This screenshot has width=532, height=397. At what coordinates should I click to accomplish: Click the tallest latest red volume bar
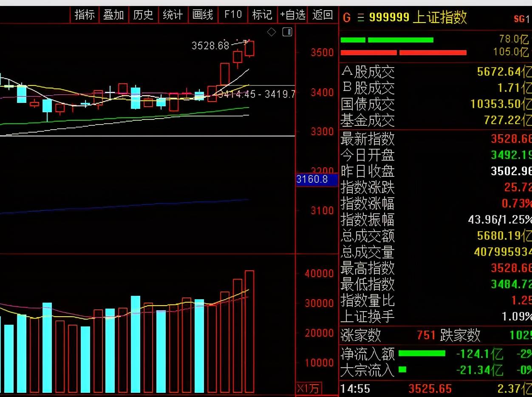(x=249, y=332)
